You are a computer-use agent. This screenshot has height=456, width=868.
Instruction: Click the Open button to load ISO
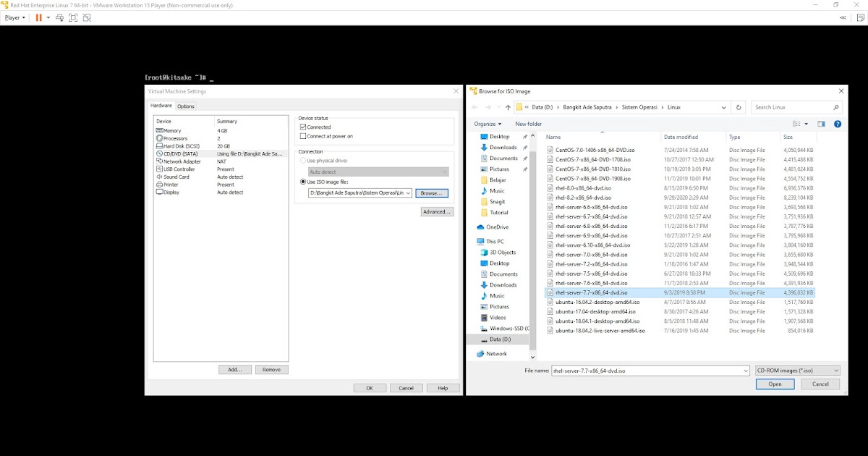[x=775, y=384]
